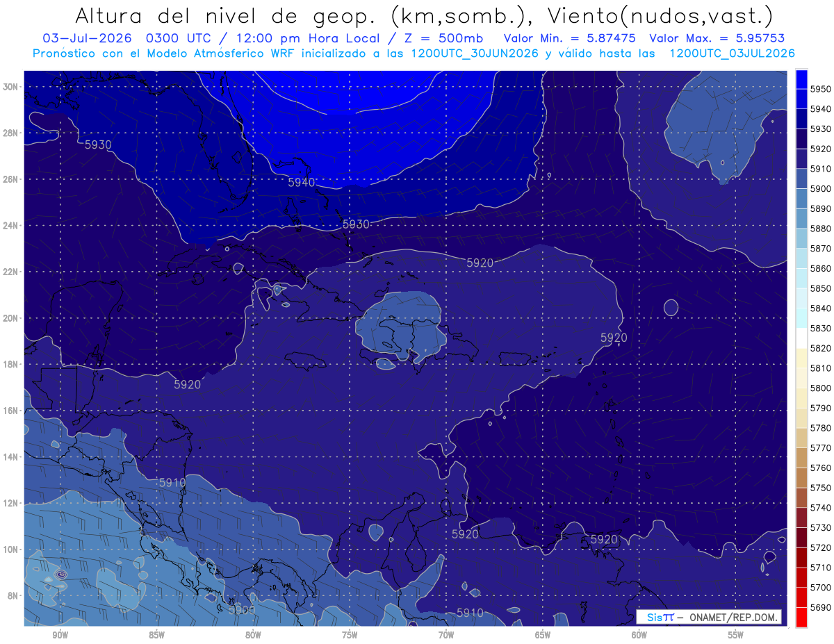Click the lighter-blue contour region over Hispaniola
The width and height of the screenshot is (834, 644).
tap(400, 327)
